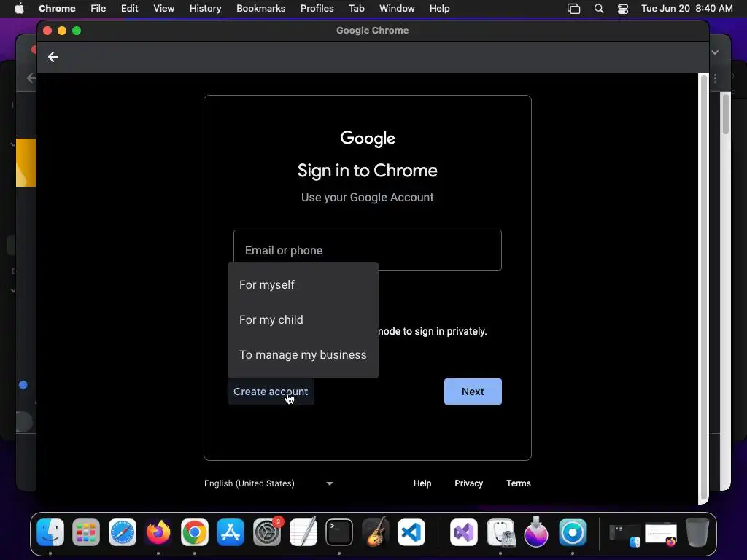The height and width of the screenshot is (560, 747).
Task: Click the Next button
Action: click(x=473, y=392)
